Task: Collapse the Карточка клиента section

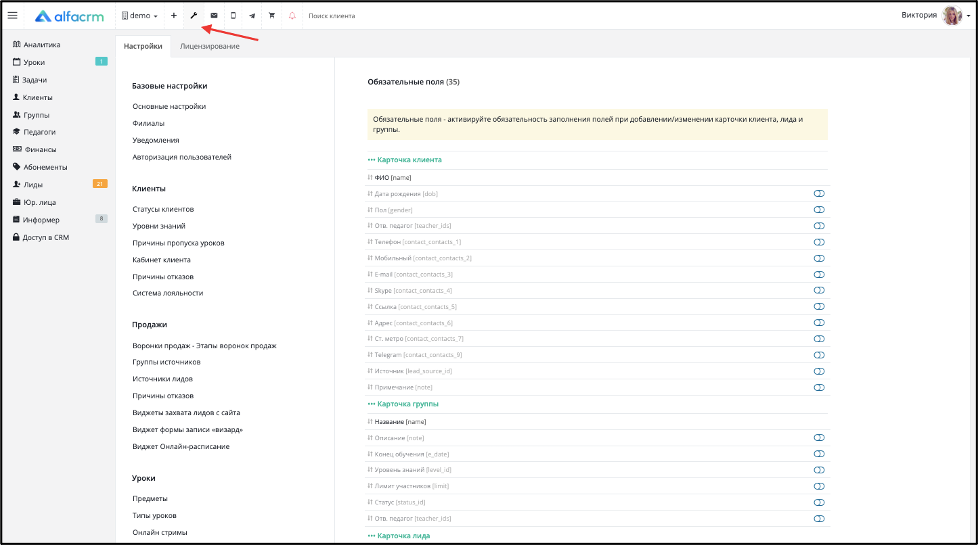Action: (x=405, y=160)
